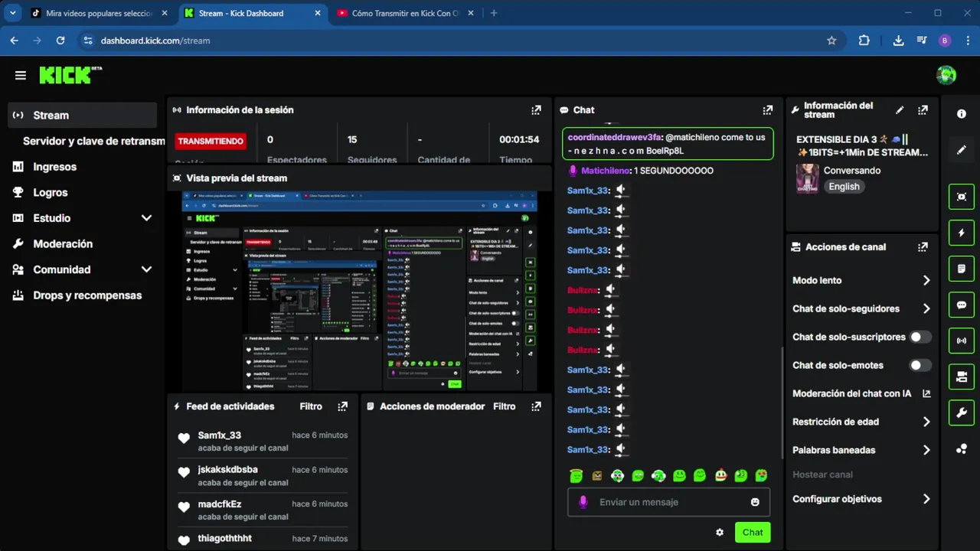This screenshot has width=980, height=551.
Task: Open a new browser tab
Action: pyautogui.click(x=494, y=13)
